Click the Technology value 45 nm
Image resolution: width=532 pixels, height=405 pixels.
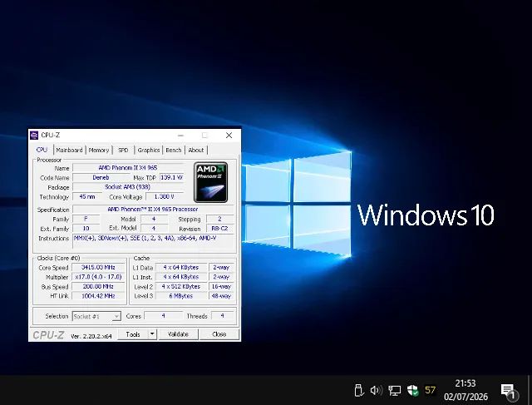click(x=87, y=196)
